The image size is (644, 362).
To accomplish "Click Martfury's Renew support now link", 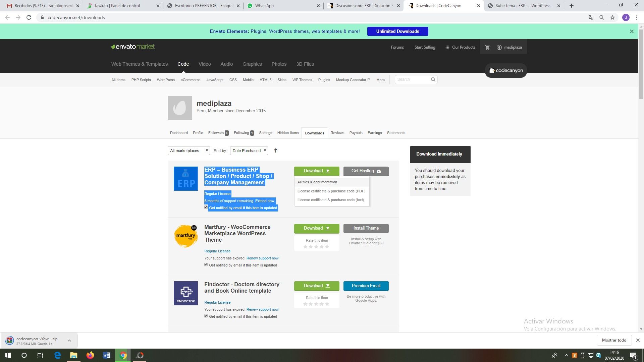I will (x=263, y=258).
